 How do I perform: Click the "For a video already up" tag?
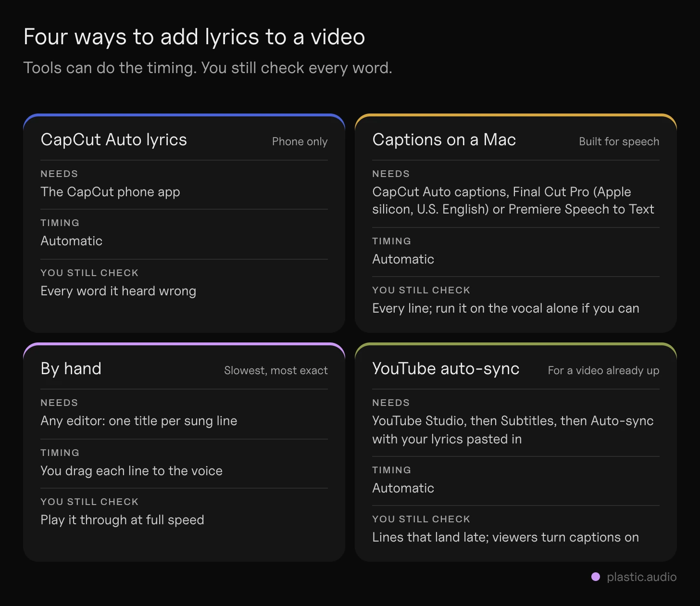pos(604,370)
